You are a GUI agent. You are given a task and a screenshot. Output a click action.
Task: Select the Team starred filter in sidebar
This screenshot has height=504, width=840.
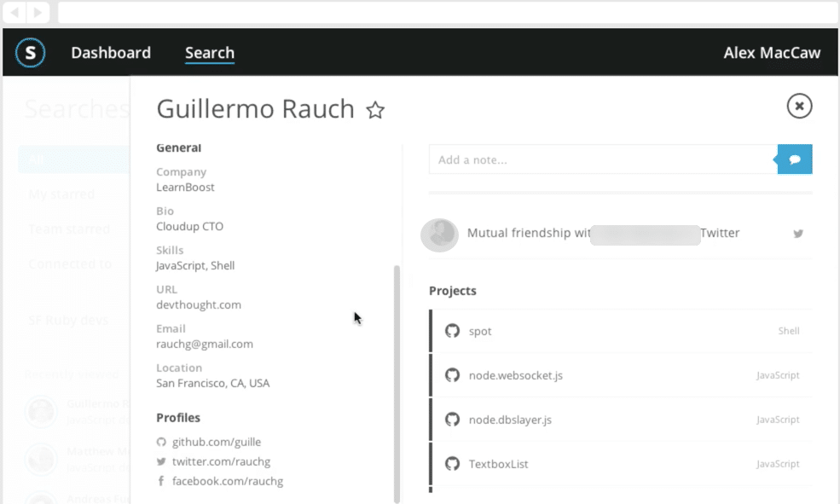click(x=69, y=229)
